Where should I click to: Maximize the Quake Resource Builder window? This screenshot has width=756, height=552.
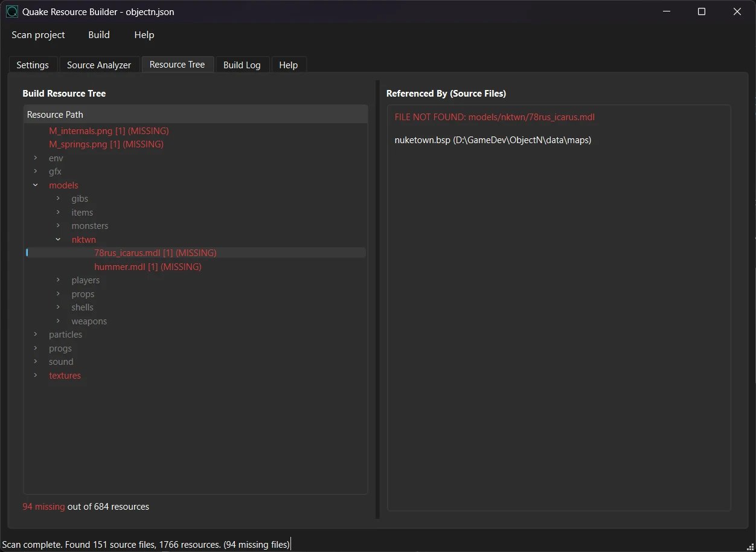(702, 11)
